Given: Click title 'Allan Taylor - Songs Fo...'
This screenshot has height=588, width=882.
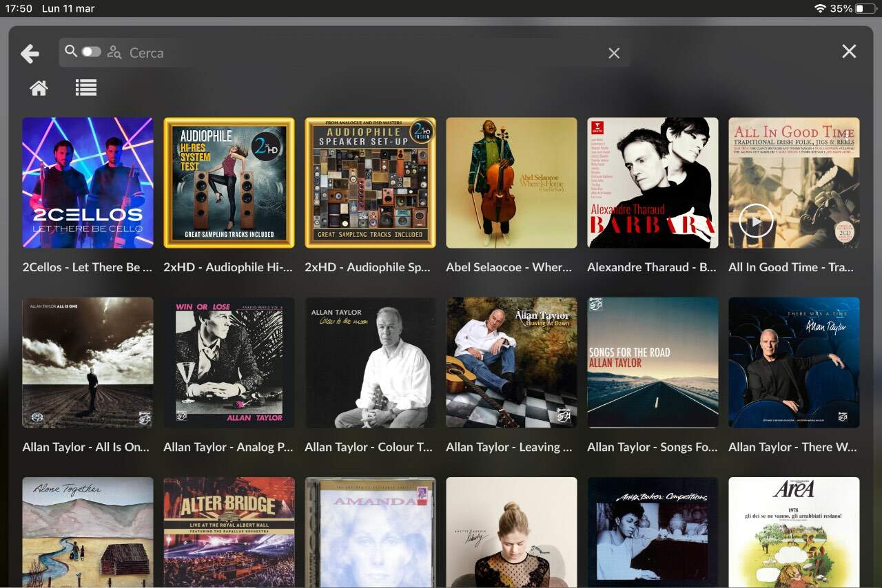Looking at the screenshot, I should 653,447.
